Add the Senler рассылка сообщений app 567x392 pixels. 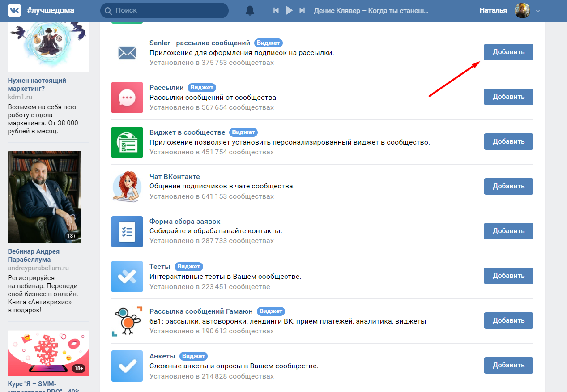pyautogui.click(x=508, y=52)
